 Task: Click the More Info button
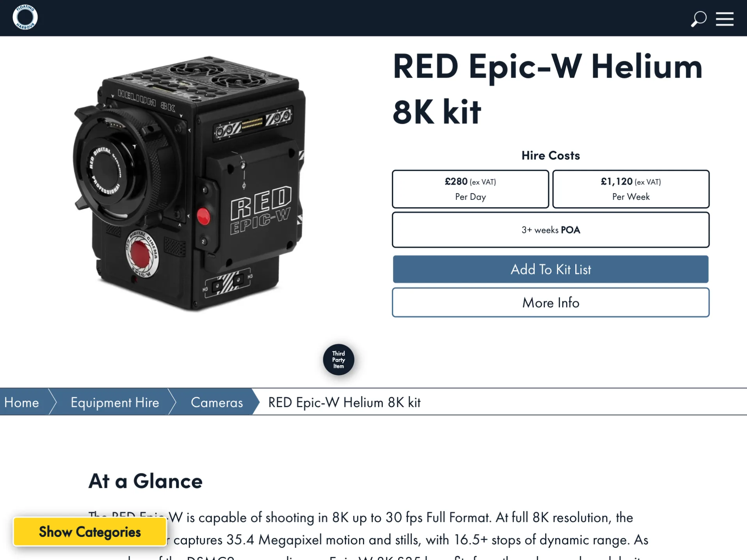550,302
